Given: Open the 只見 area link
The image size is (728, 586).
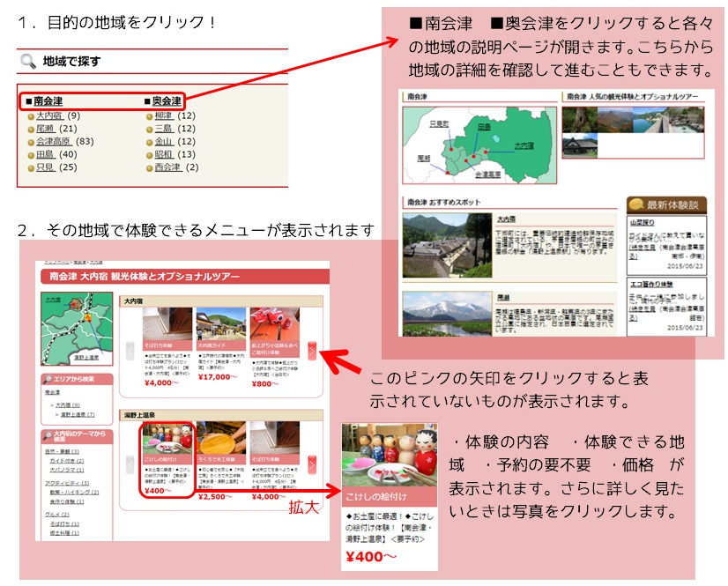Looking at the screenshot, I should coord(45,167).
